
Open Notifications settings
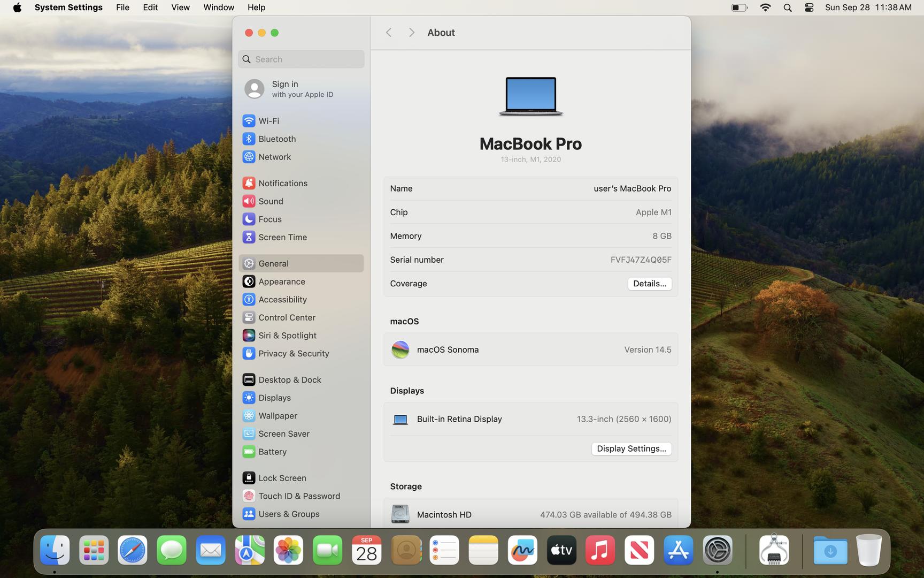click(x=301, y=183)
